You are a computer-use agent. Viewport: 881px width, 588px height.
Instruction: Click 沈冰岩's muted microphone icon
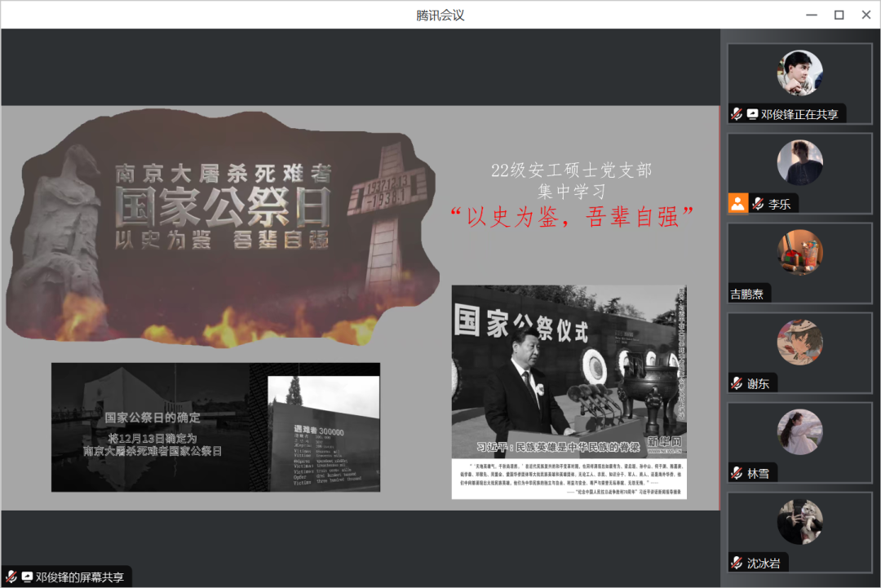pyautogui.click(x=737, y=563)
